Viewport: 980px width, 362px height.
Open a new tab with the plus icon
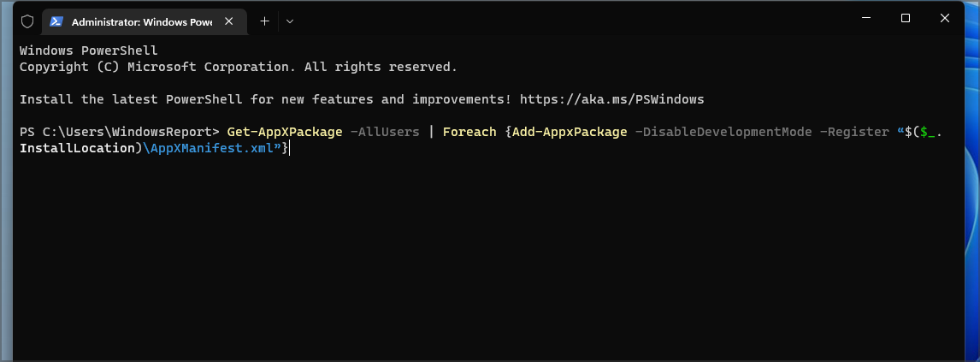[x=264, y=21]
